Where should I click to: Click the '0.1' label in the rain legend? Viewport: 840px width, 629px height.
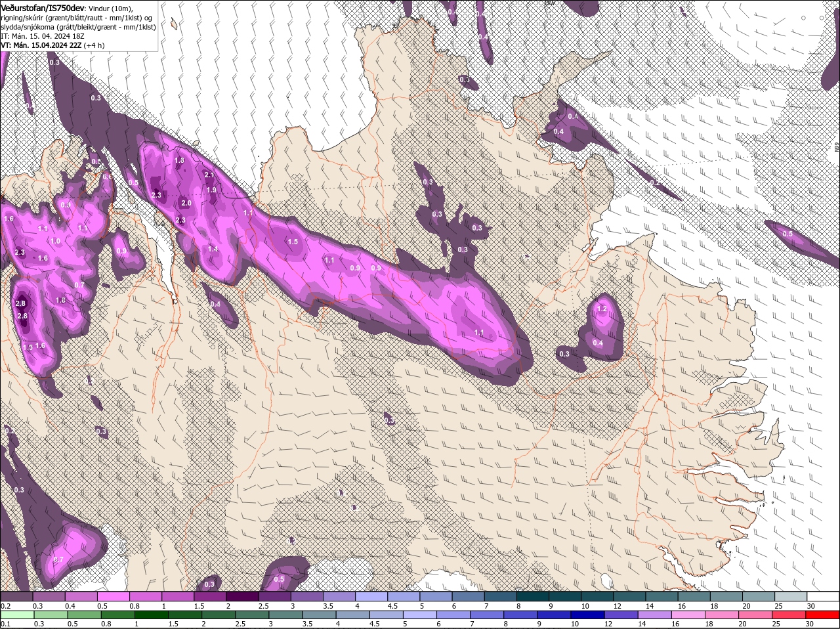5,624
